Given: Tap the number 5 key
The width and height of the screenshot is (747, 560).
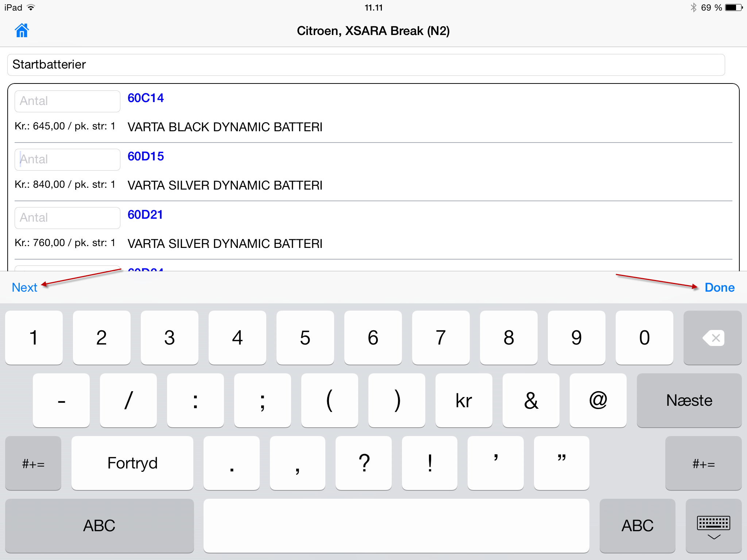Looking at the screenshot, I should click(x=305, y=338).
